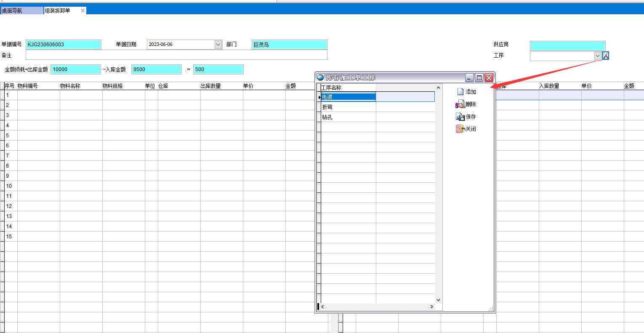Switch to the 桌面导航 tab
The width and height of the screenshot is (644, 333).
click(22, 11)
